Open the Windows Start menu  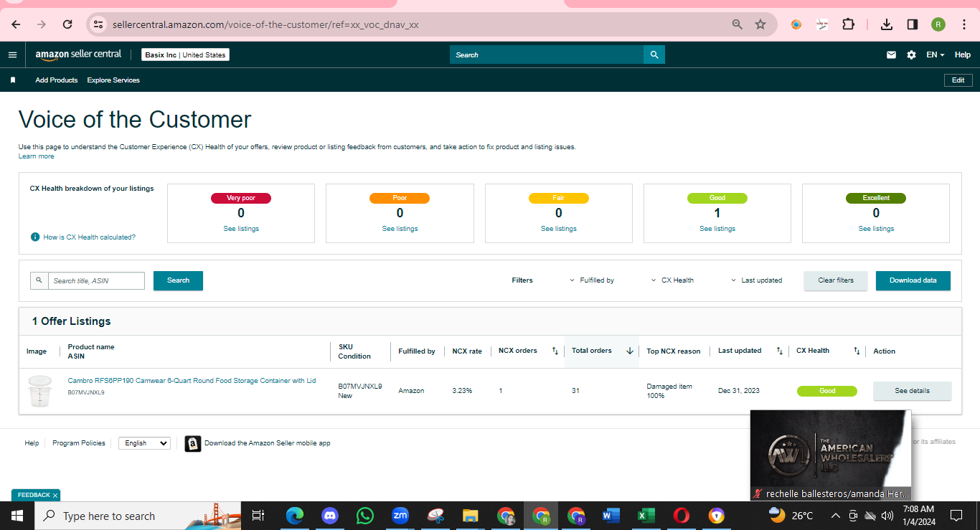point(17,516)
